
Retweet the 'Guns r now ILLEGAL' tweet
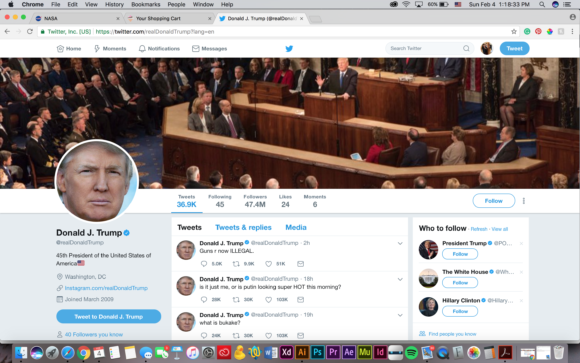pos(236,264)
